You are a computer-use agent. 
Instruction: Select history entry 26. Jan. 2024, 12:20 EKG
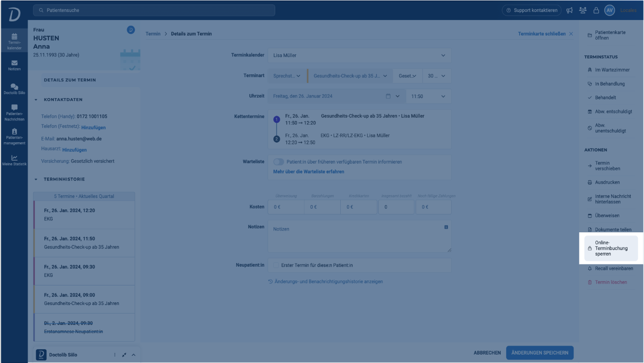84,215
